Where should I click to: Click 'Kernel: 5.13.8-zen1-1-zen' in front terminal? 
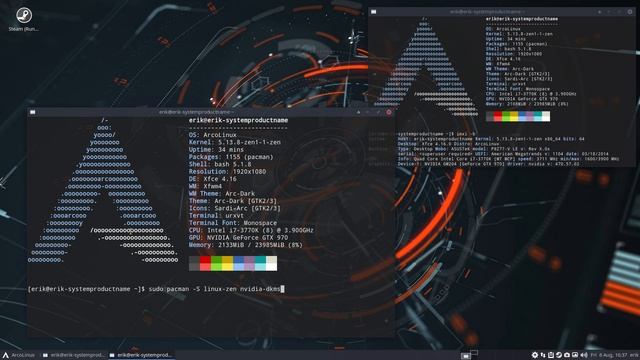coord(235,142)
